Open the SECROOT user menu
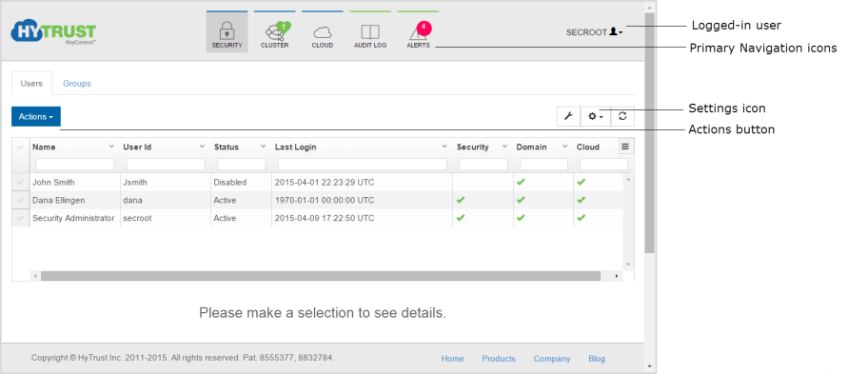 594,32
